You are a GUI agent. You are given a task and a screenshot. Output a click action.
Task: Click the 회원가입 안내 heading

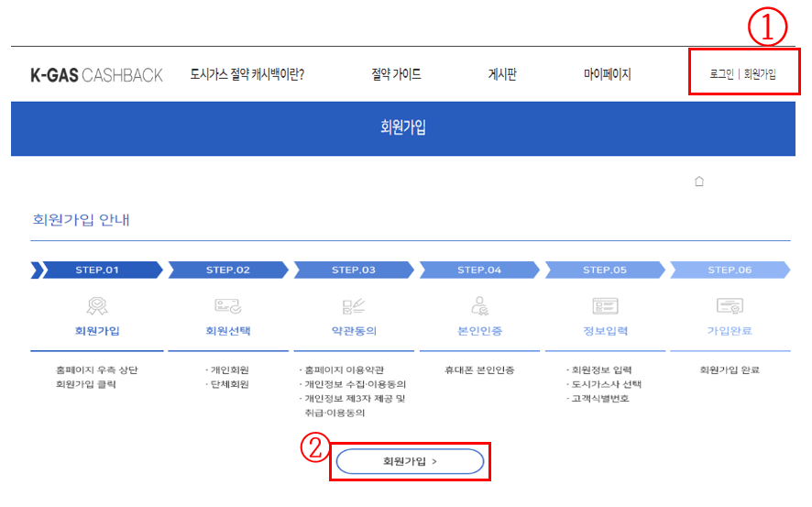(x=81, y=220)
